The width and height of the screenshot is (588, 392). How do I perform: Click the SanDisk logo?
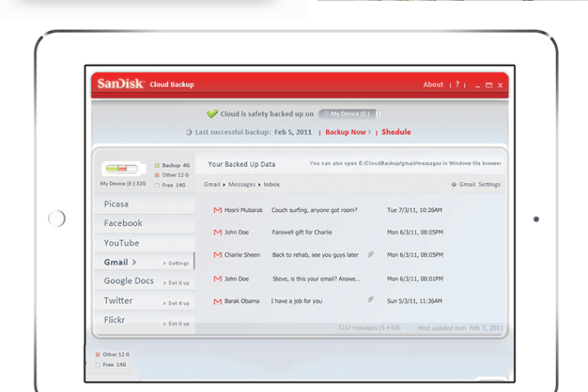point(121,84)
